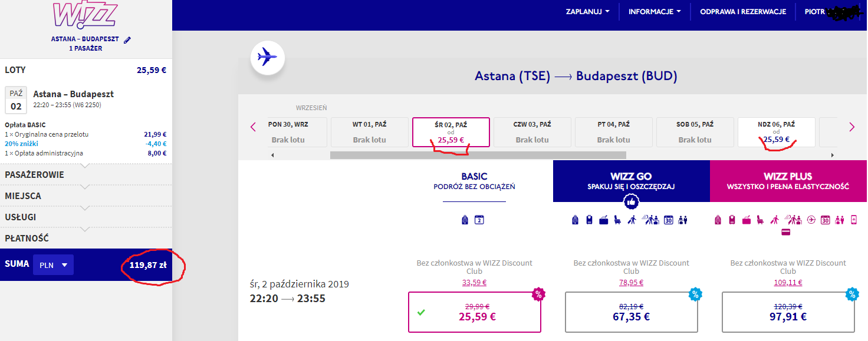868x341 pixels.
Task: Click the scrollbar right arrow under dates
Action: click(832, 155)
